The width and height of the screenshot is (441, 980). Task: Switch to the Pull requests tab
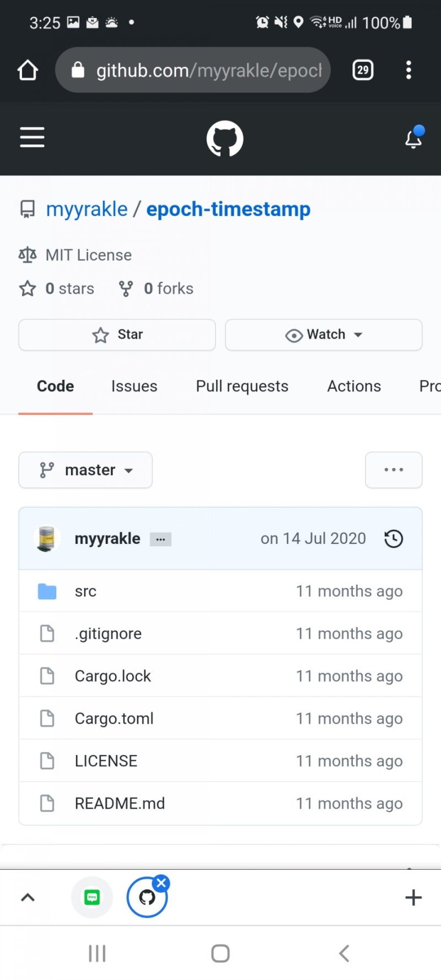pyautogui.click(x=242, y=386)
